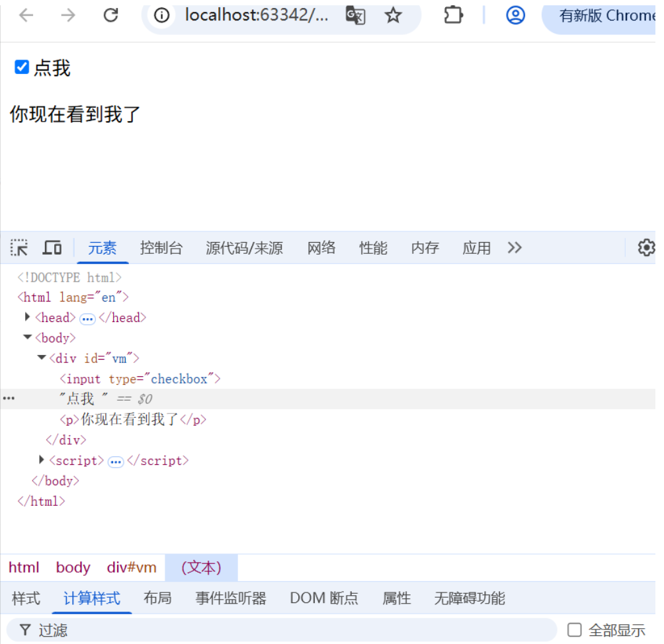This screenshot has height=644, width=664.
Task: Select the <html lang="en"> node
Action: tap(73, 298)
